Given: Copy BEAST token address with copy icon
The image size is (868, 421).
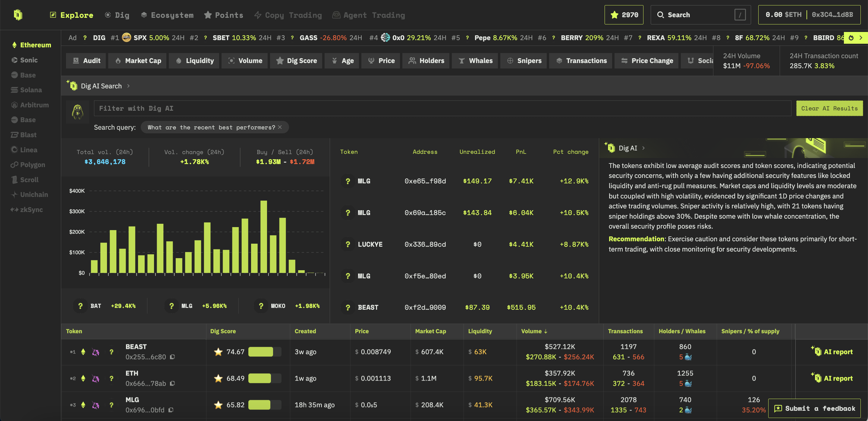Looking at the screenshot, I should click(x=172, y=357).
